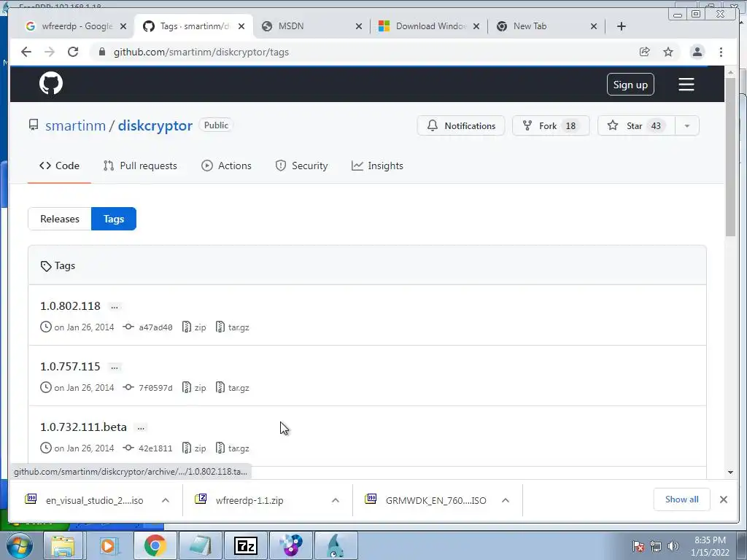
Task: Expand ellipsis next to 1.0.757.115
Action: tap(115, 367)
